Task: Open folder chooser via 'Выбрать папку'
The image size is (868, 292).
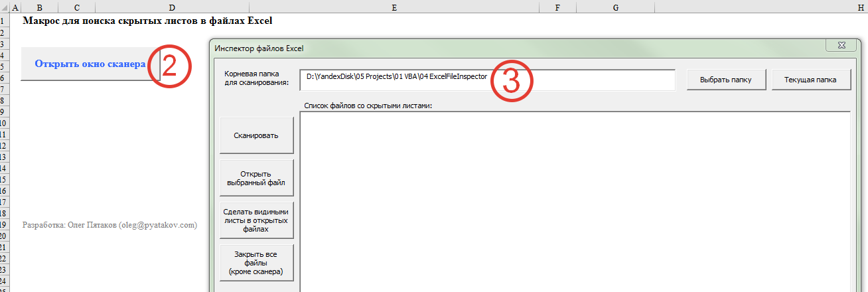Action: click(x=725, y=80)
